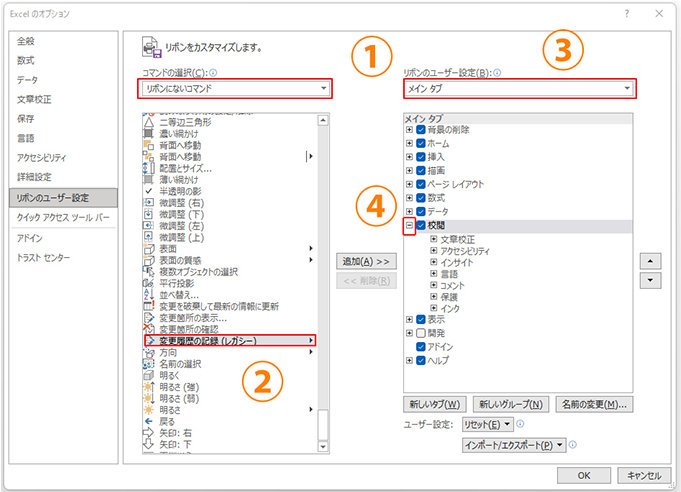Click the 新しいグループ(N) button
Viewport: 681px width, 492px height.
click(x=511, y=404)
